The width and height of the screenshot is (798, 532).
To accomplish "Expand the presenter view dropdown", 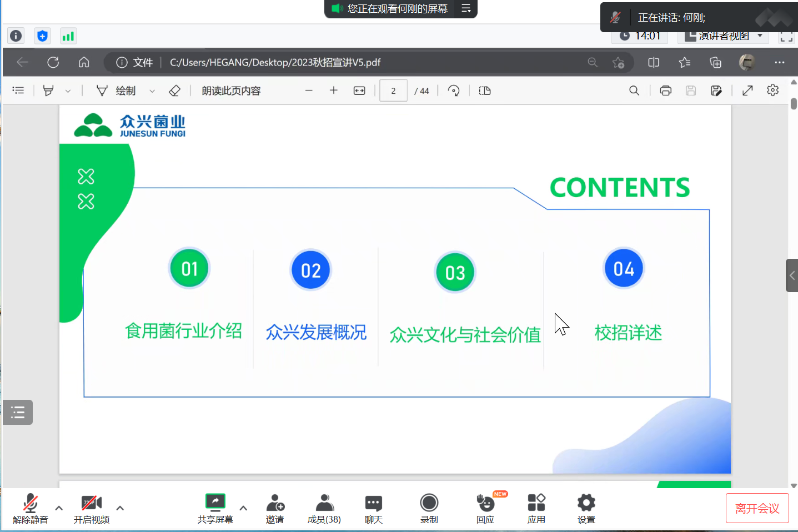I will click(760, 36).
